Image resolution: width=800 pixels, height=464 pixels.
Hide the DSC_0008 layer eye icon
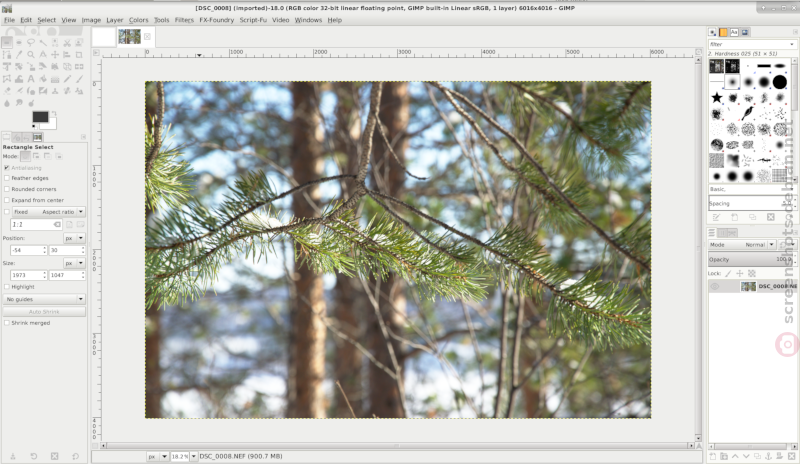click(x=715, y=286)
